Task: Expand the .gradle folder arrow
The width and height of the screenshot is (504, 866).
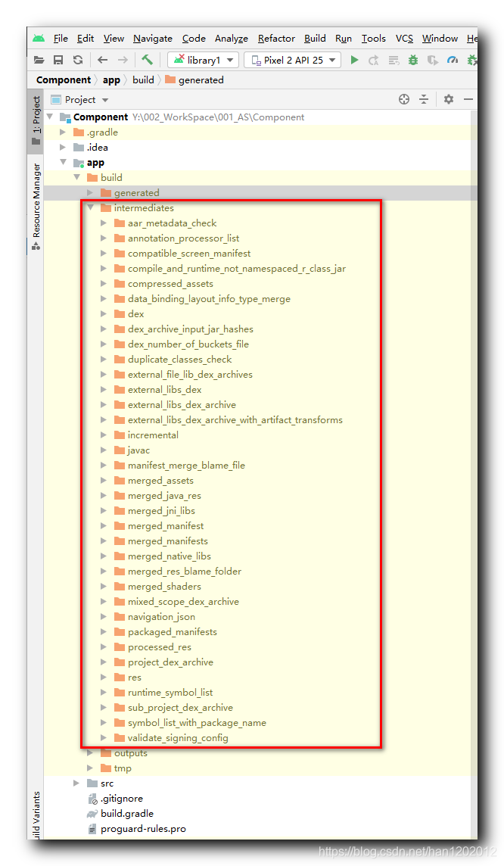Action: (x=63, y=132)
